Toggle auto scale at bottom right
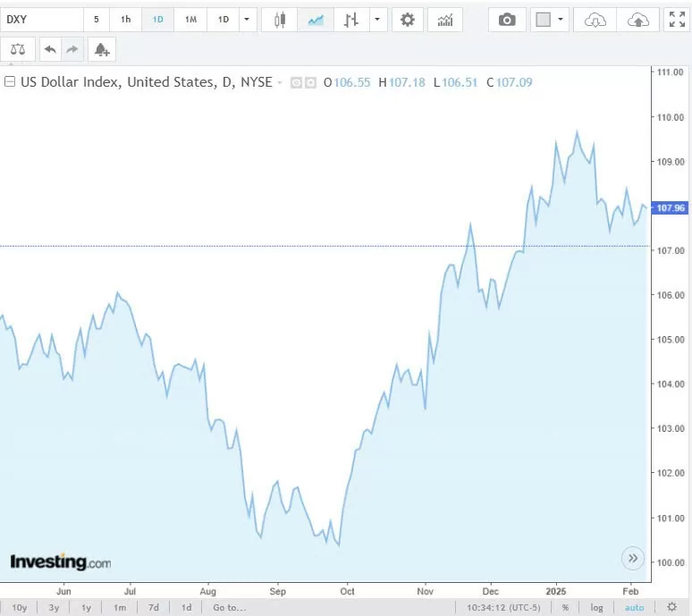This screenshot has height=616, width=692. (634, 608)
